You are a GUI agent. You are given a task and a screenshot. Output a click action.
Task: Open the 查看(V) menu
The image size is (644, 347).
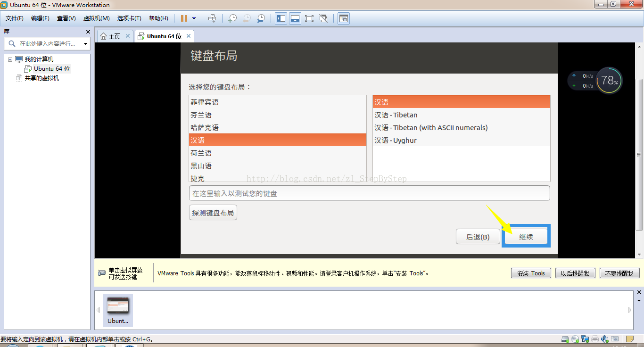click(x=66, y=18)
